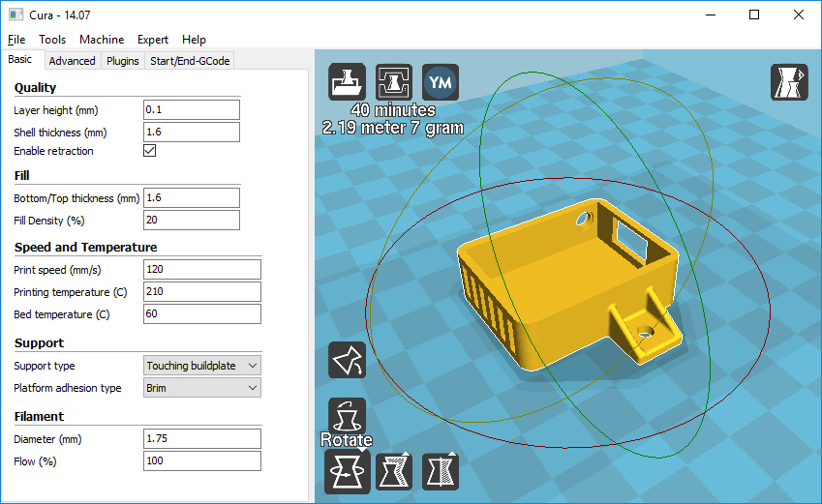Click the Load model icon
Screen dimensions: 822x504
click(x=347, y=81)
